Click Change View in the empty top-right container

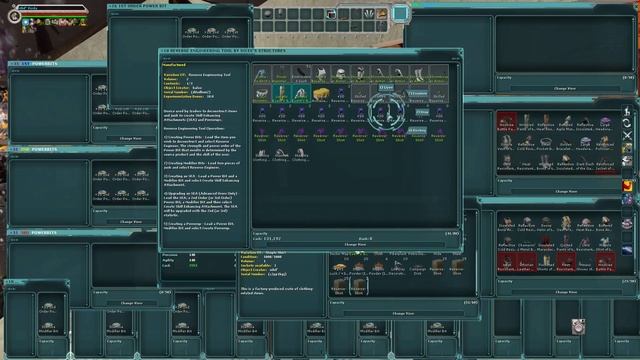[x=565, y=89]
